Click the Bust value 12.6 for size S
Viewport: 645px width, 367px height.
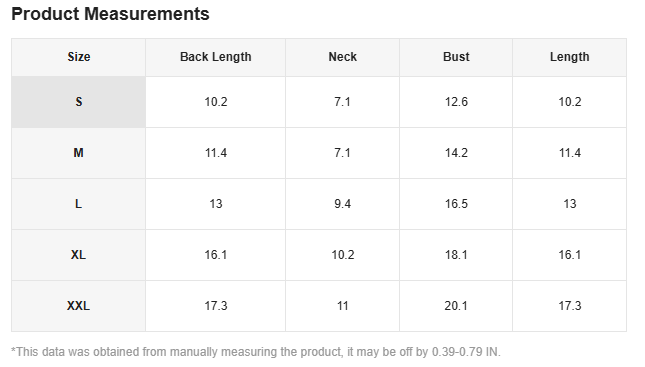[456, 102]
